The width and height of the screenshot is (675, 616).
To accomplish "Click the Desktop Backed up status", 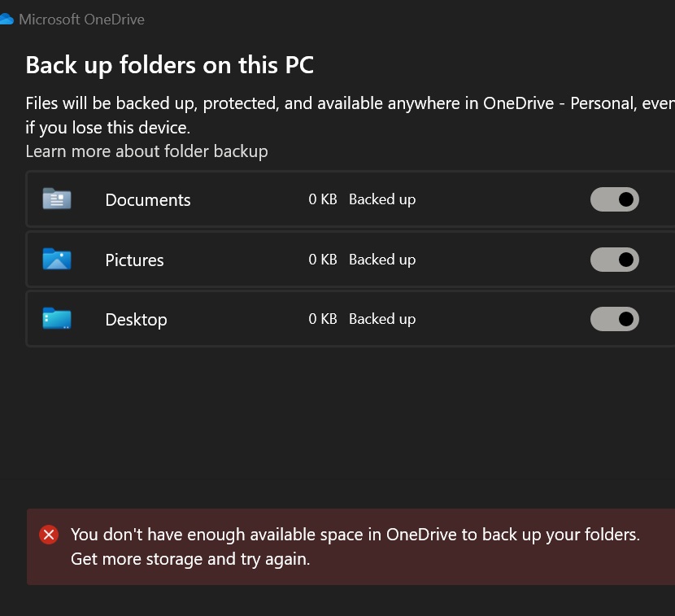I will [382, 319].
